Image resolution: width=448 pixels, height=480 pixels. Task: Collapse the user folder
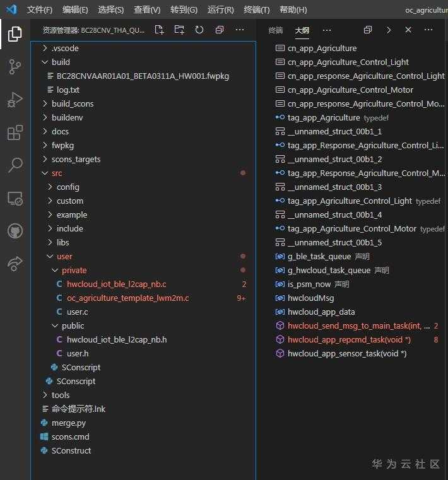[144, 257]
